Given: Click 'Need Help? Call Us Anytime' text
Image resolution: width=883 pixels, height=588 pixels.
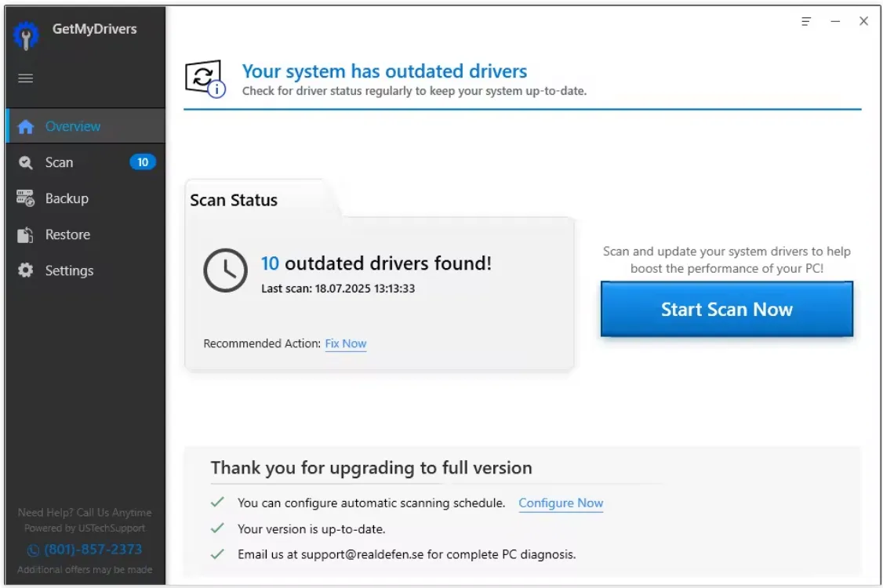Looking at the screenshot, I should tap(85, 513).
